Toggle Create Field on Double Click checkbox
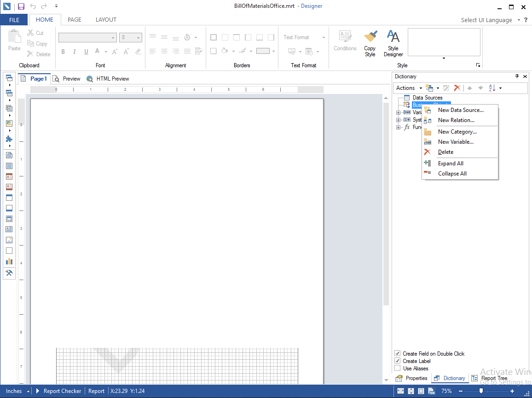The height and width of the screenshot is (398, 532). (x=397, y=353)
